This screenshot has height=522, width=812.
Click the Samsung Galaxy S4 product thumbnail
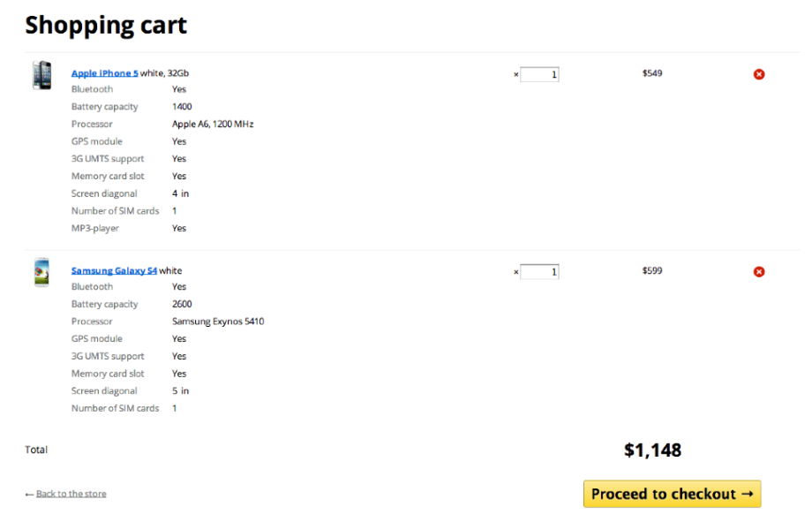point(41,272)
